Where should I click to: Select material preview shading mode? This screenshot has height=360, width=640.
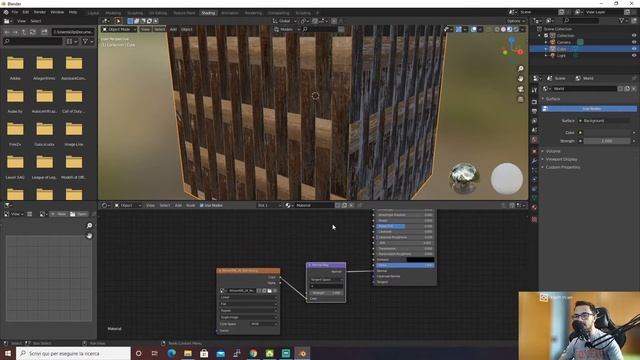point(509,29)
